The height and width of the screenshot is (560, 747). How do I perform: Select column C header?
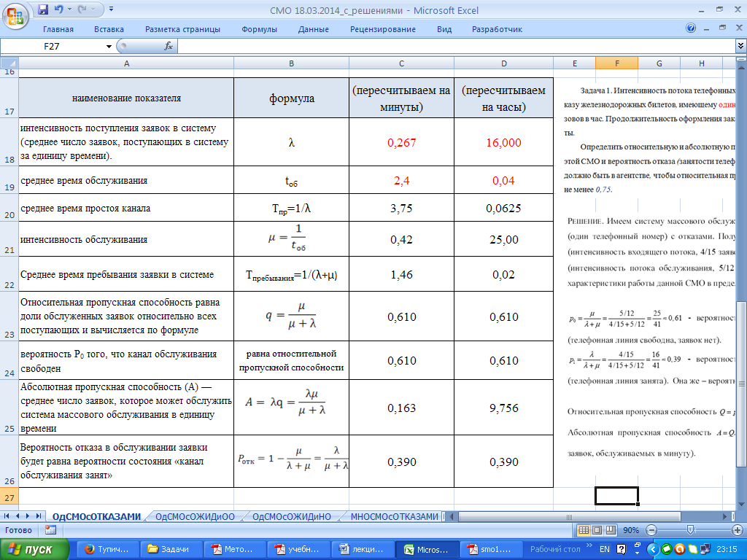click(402, 63)
